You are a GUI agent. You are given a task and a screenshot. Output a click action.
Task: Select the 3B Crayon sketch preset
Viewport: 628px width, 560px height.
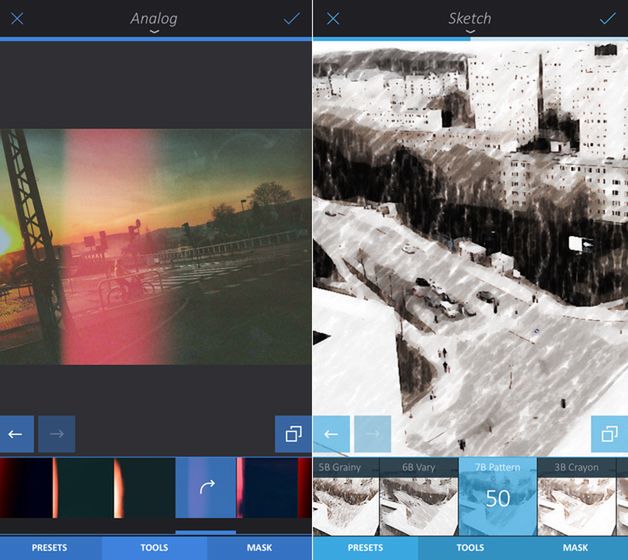[x=576, y=497]
